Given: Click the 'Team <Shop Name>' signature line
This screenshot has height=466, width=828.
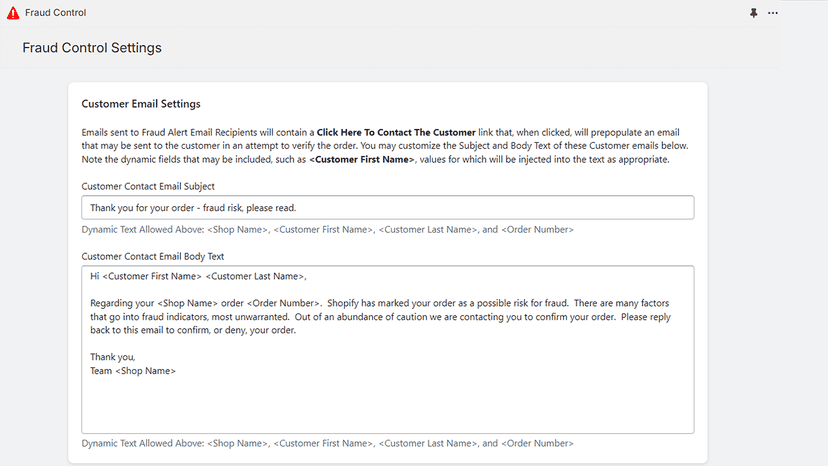Looking at the screenshot, I should pos(133,371).
